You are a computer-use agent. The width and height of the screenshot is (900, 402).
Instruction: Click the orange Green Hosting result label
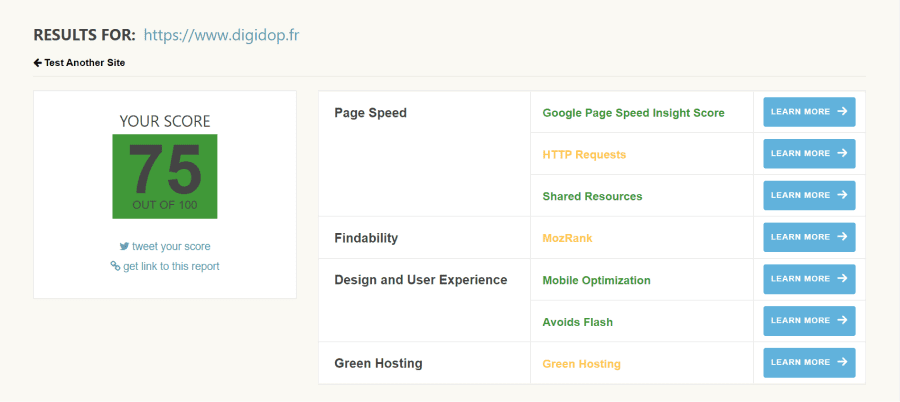click(x=581, y=364)
